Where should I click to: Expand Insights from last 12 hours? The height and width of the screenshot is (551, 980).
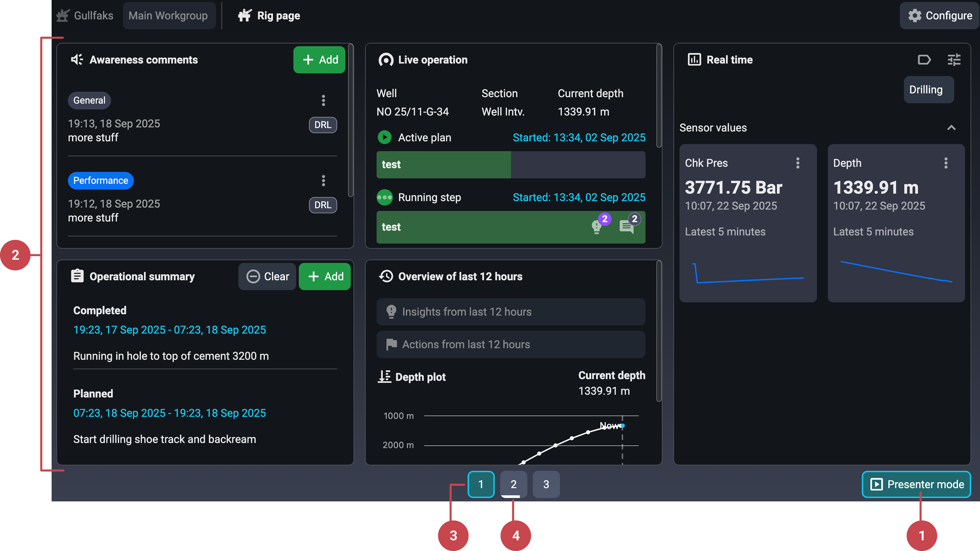click(511, 312)
